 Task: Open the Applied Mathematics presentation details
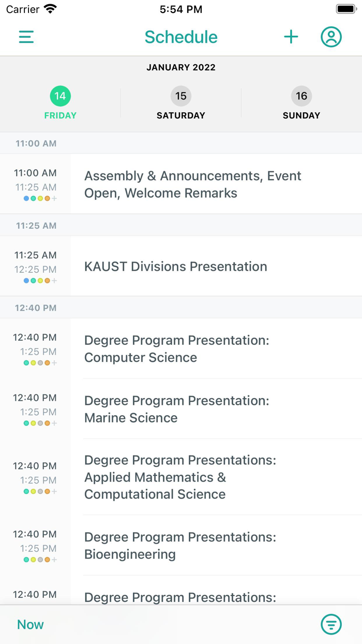[x=180, y=477]
